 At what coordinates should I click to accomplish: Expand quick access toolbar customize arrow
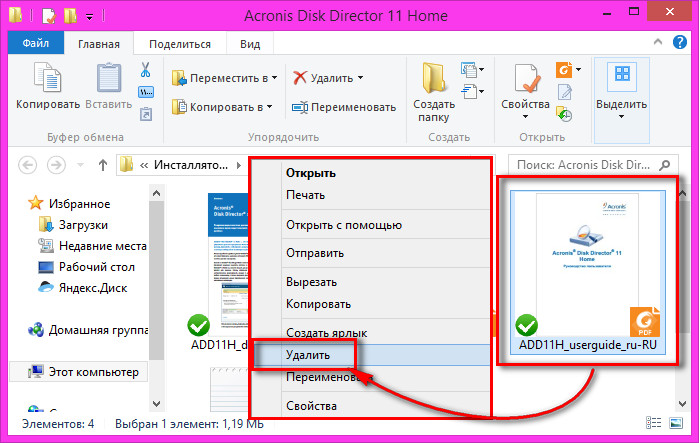pos(90,17)
